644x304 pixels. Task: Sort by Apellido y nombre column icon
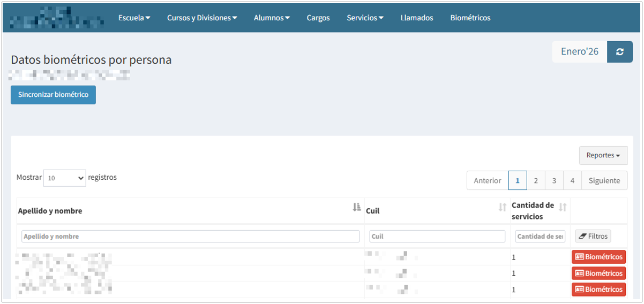click(x=357, y=208)
